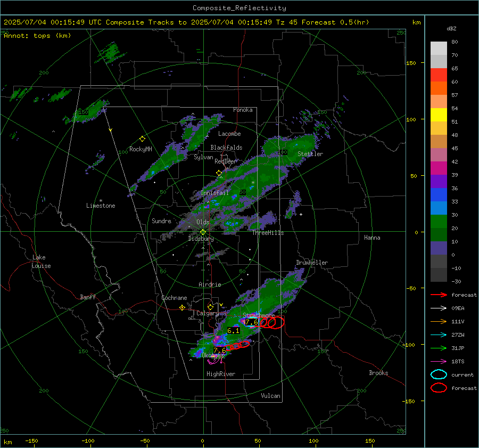The image size is (479, 448).
Task: Click the Banff label on map
Action: [88, 297]
